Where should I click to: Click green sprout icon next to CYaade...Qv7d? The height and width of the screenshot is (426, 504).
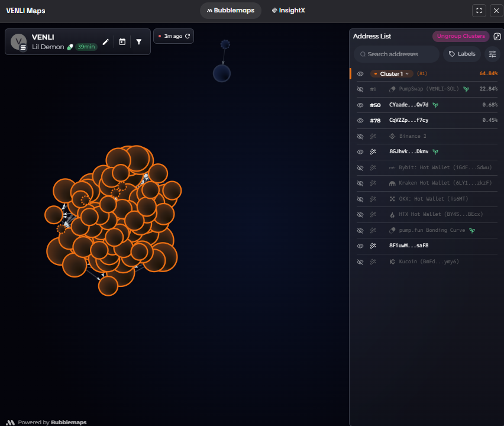click(435, 105)
